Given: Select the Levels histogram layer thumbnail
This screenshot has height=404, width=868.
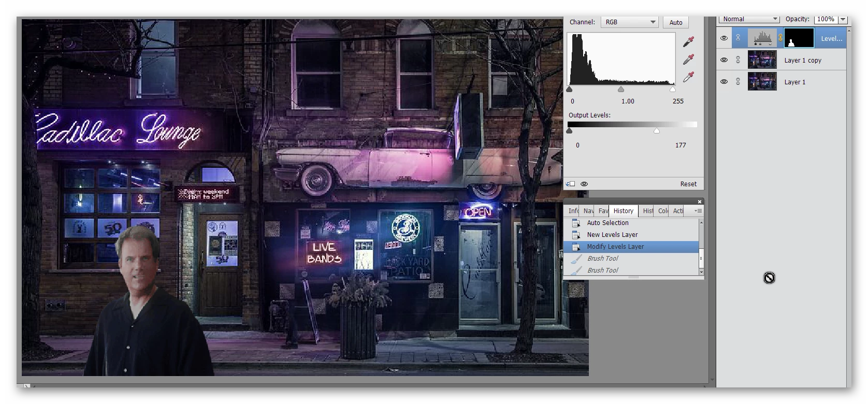Looking at the screenshot, I should tap(762, 38).
